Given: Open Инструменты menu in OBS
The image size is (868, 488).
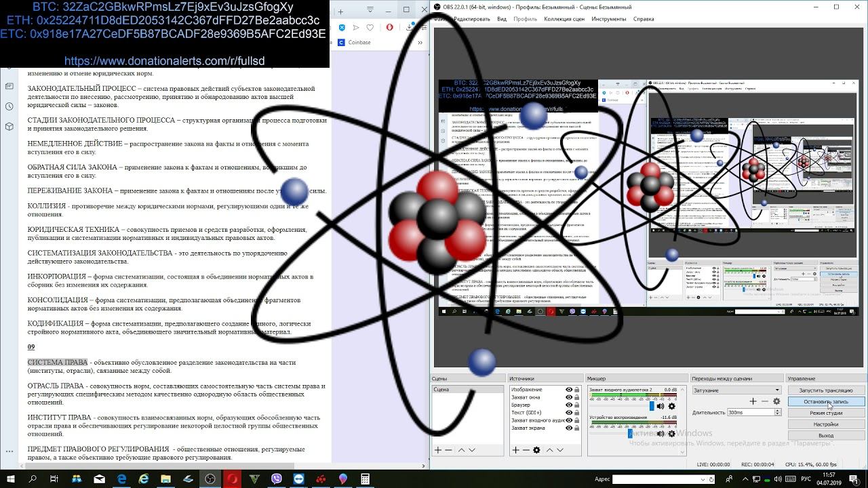Looking at the screenshot, I should tap(609, 19).
